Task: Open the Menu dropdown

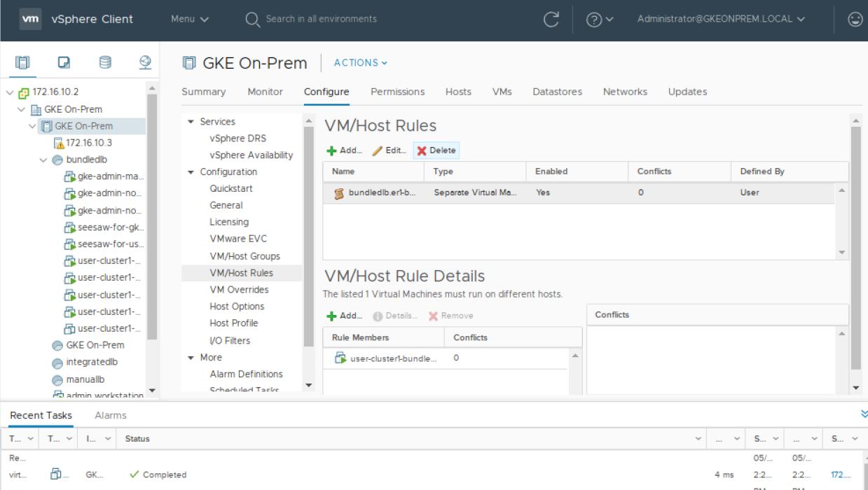Action: (190, 20)
